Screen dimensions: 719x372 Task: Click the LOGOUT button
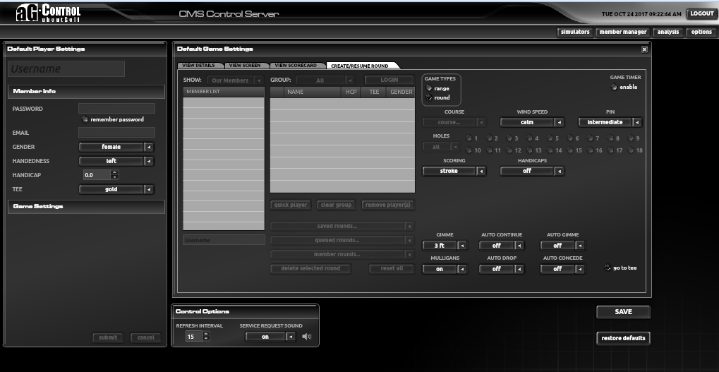(702, 14)
